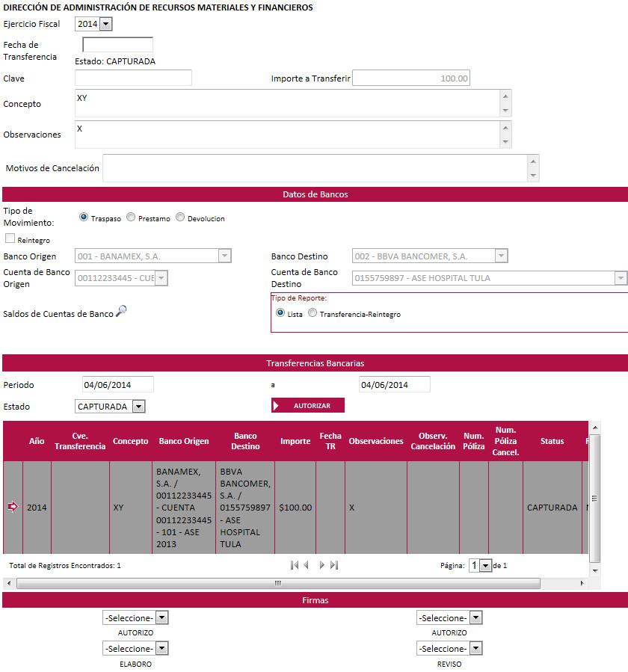Click the Año column header
Image resolution: width=628 pixels, height=672 pixels.
point(37,441)
